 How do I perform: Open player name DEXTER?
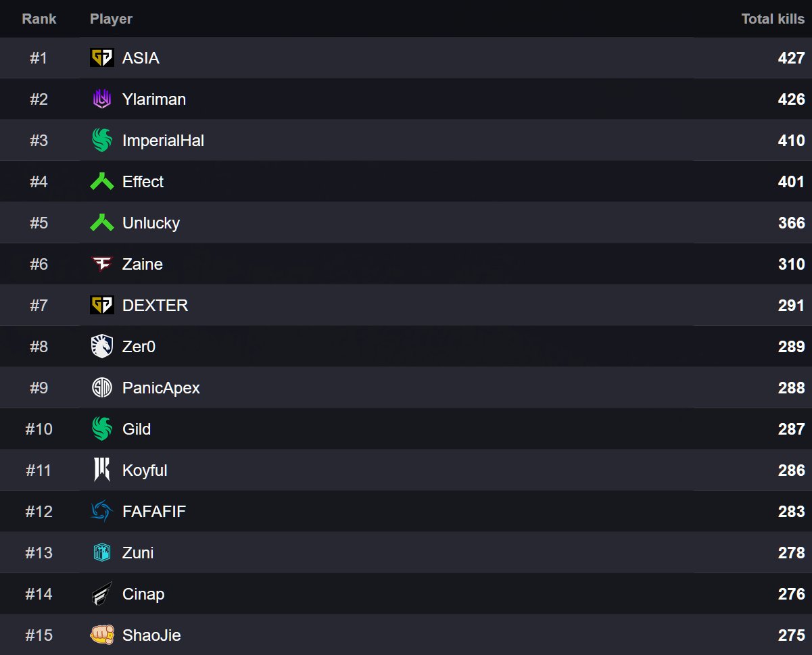pyautogui.click(x=155, y=306)
